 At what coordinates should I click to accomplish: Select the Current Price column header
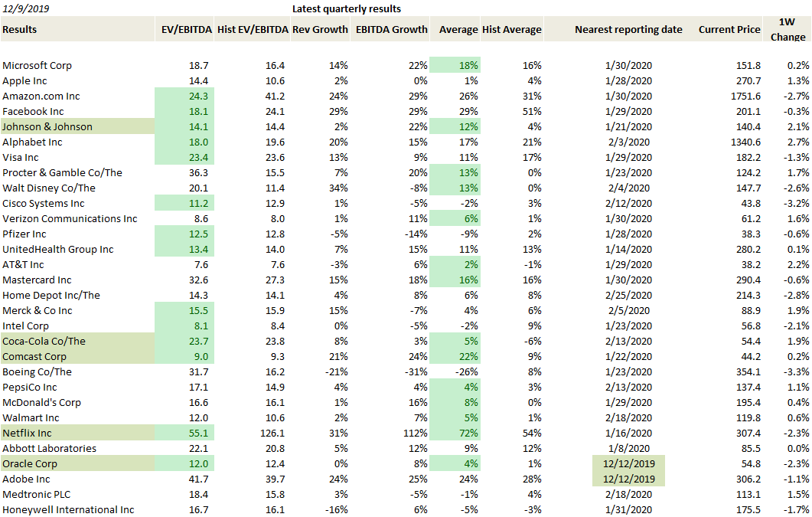(729, 30)
